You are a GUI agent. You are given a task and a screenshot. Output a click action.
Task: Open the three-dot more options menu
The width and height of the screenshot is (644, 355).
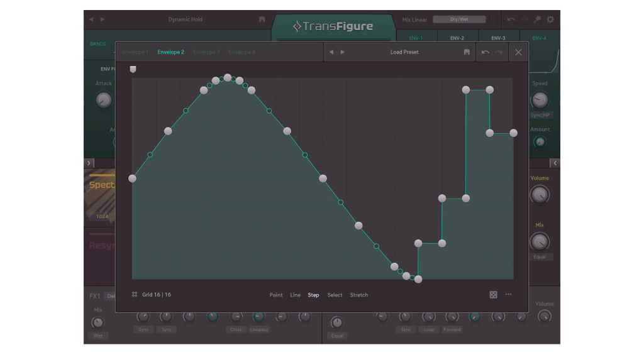point(508,294)
